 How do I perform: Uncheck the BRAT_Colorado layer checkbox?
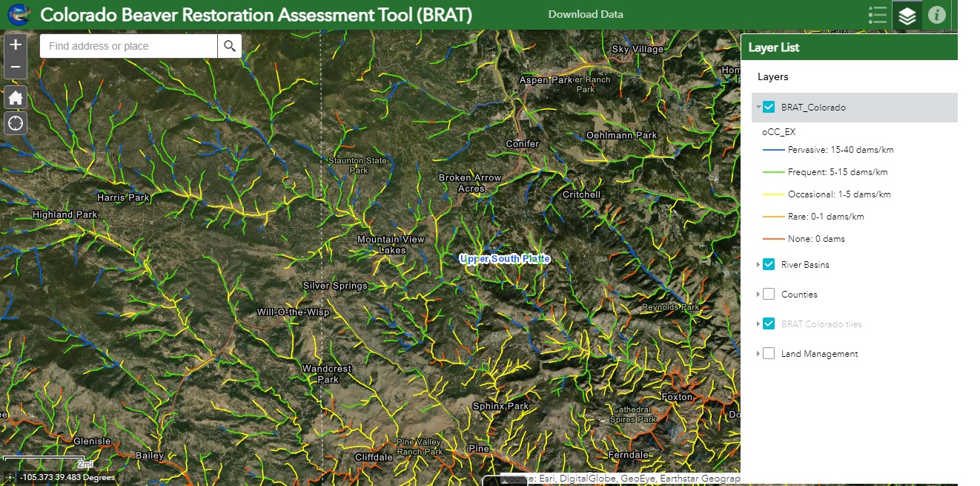click(x=769, y=108)
